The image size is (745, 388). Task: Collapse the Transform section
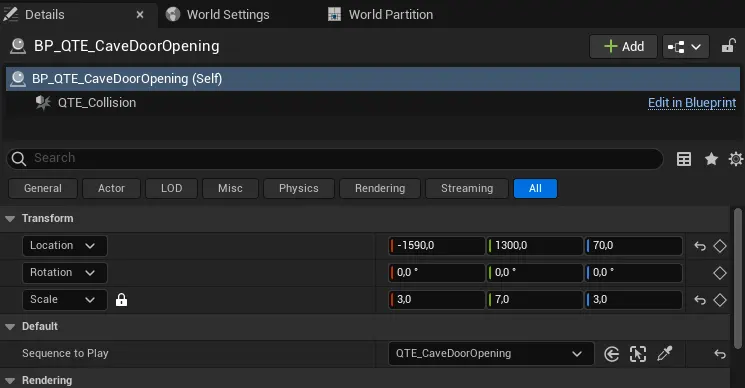click(10, 219)
